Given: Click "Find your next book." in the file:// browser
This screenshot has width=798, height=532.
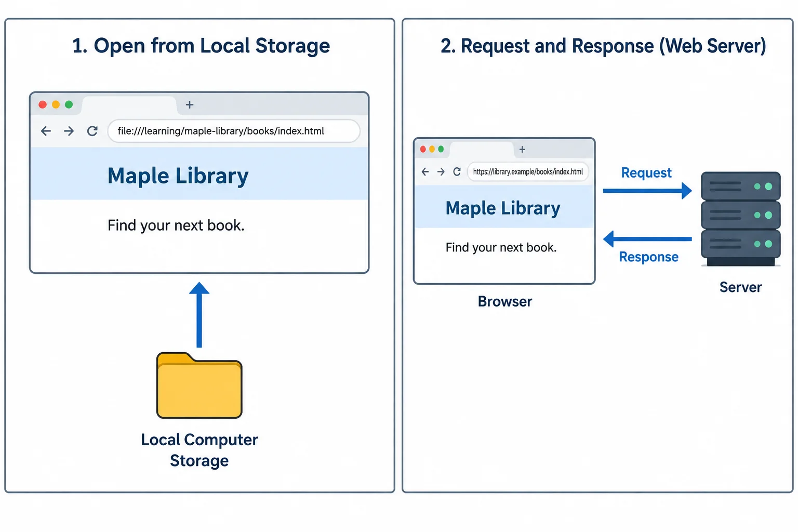Looking at the screenshot, I should (176, 225).
